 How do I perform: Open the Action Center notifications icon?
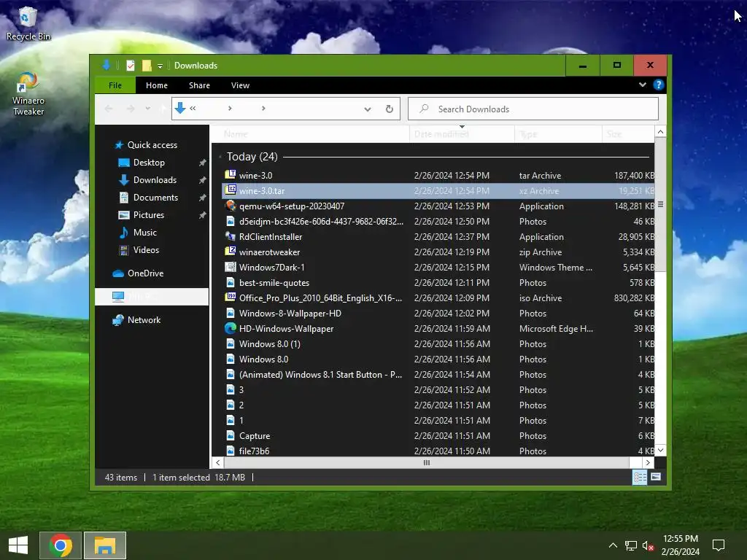[x=719, y=545]
